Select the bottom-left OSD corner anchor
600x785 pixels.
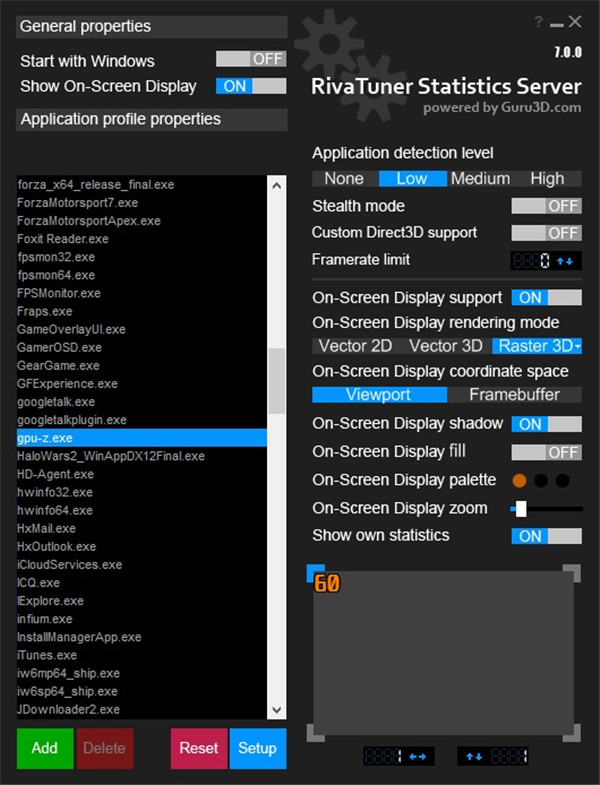tap(314, 735)
